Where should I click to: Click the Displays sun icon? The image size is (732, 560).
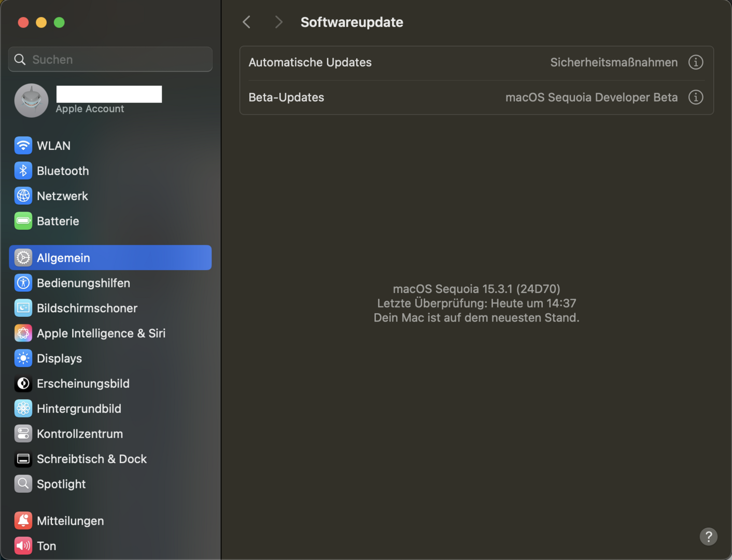coord(23,358)
